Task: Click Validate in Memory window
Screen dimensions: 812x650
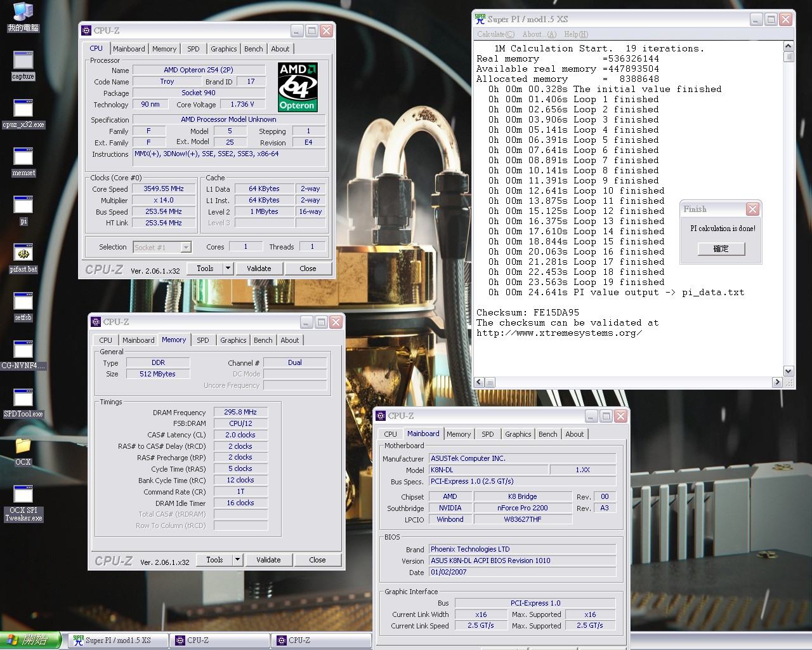Action: pyautogui.click(x=268, y=560)
